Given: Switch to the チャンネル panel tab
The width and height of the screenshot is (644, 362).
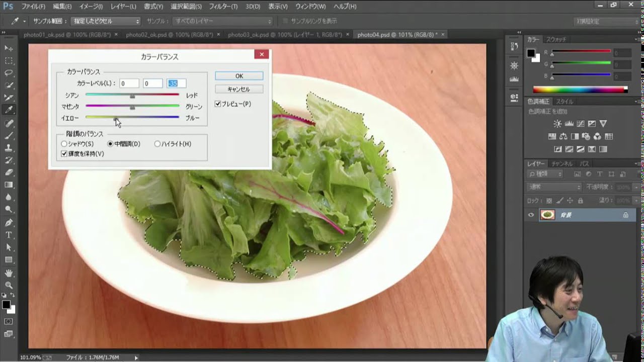Looking at the screenshot, I should coord(561,163).
